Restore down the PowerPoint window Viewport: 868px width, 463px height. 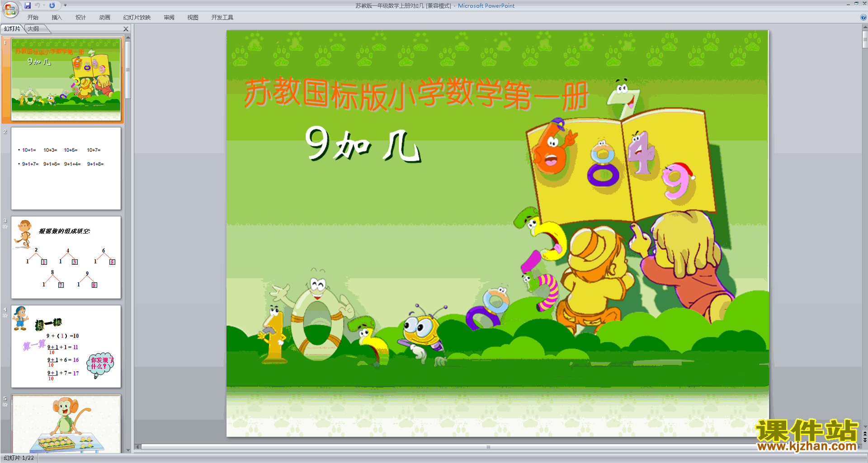pos(856,4)
